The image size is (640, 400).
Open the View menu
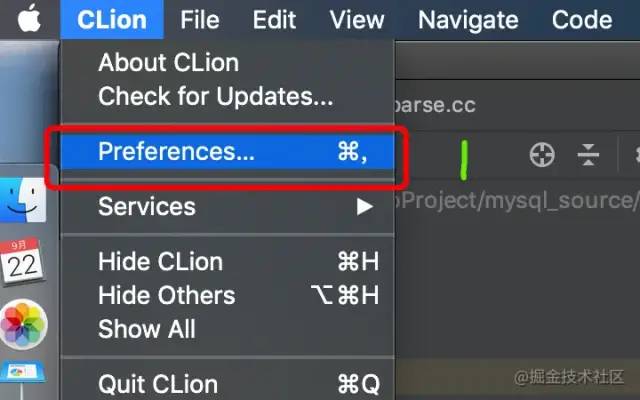click(x=357, y=20)
